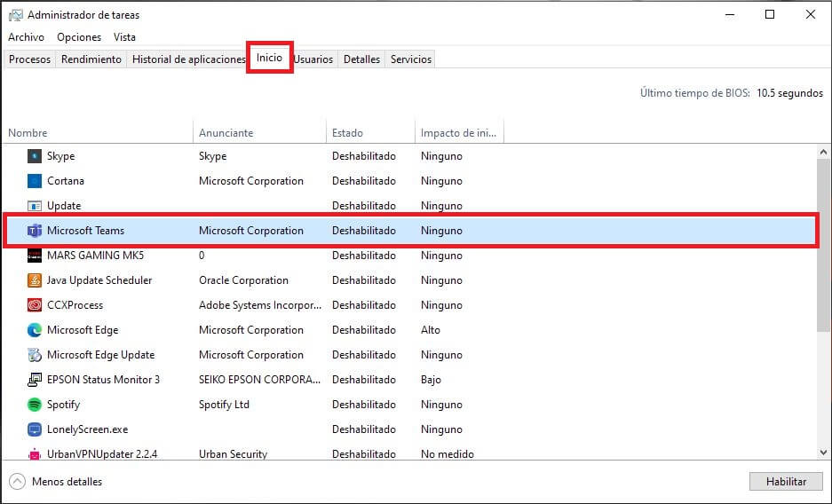Click the Microsoft Edge icon
This screenshot has height=504, width=832.
[35, 330]
